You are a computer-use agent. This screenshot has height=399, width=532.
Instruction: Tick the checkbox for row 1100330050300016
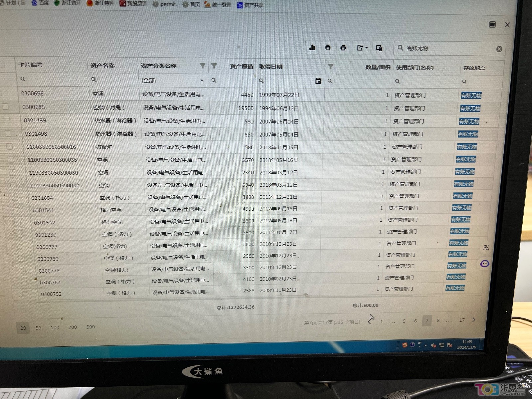pyautogui.click(x=9, y=146)
